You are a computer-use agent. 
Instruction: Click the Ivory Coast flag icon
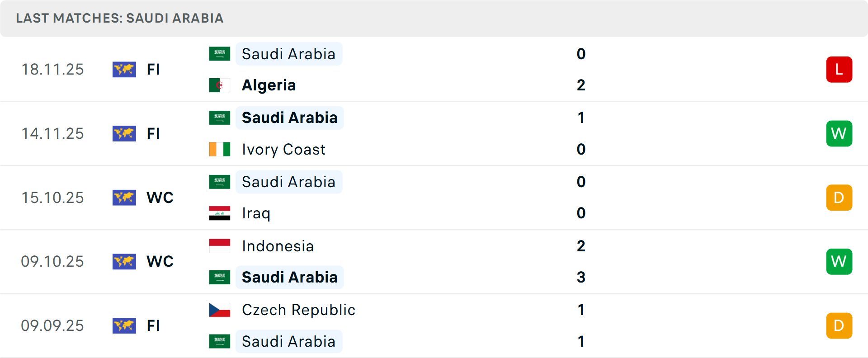click(x=220, y=149)
